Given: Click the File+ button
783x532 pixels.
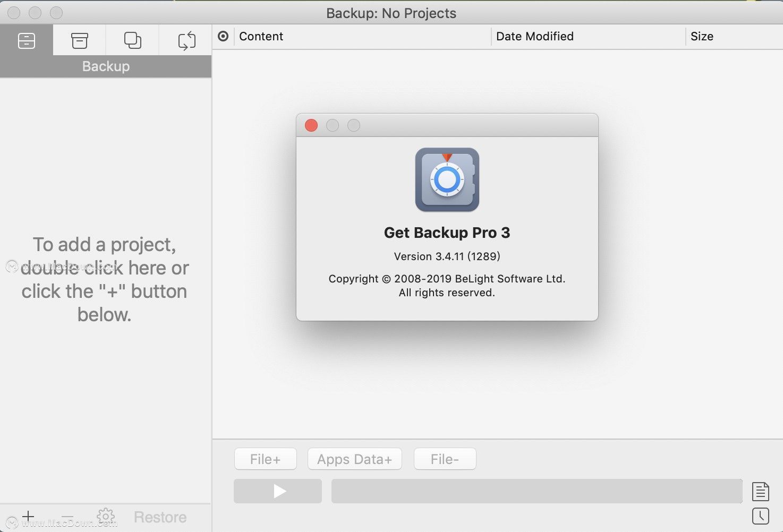Looking at the screenshot, I should (265, 459).
